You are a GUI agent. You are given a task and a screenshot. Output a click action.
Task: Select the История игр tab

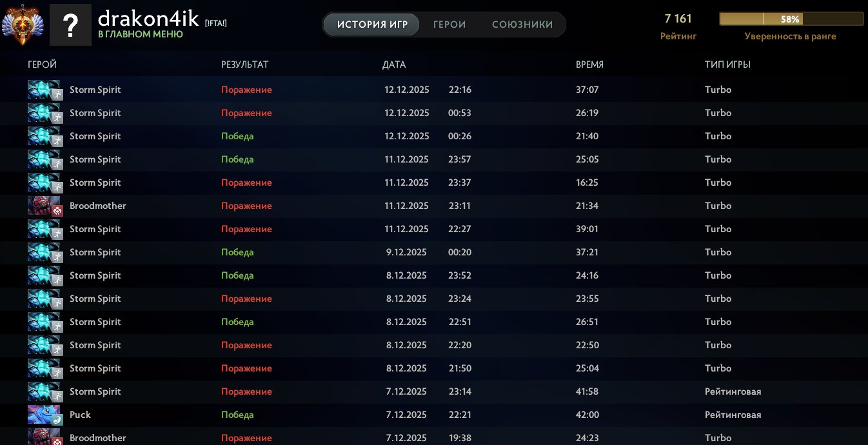click(x=371, y=25)
